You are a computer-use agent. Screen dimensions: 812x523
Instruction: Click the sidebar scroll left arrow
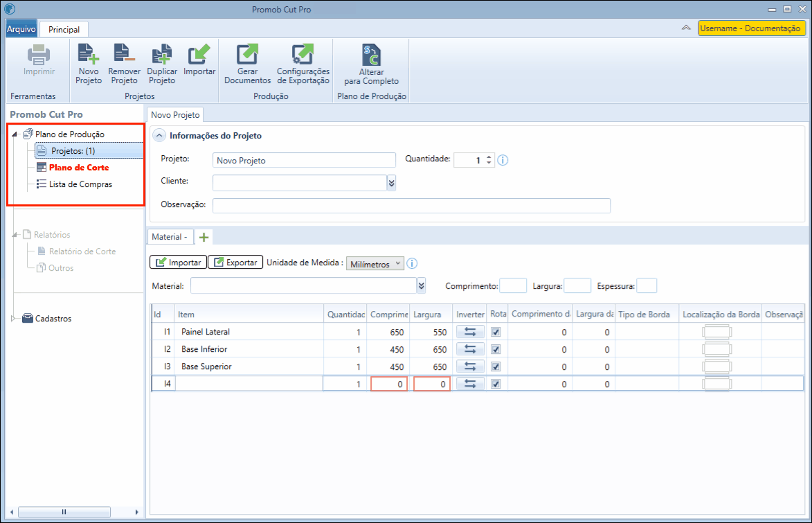[11, 512]
